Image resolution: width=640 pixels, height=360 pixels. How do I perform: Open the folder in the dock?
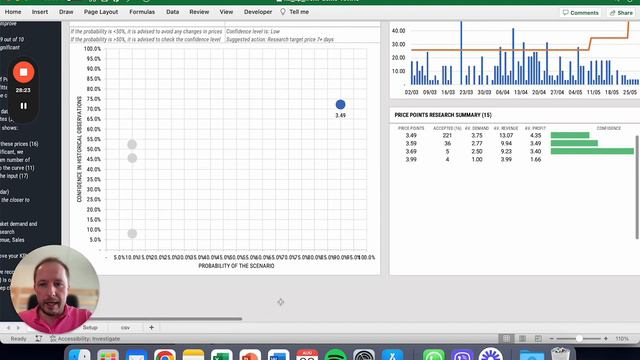[x=531, y=355]
